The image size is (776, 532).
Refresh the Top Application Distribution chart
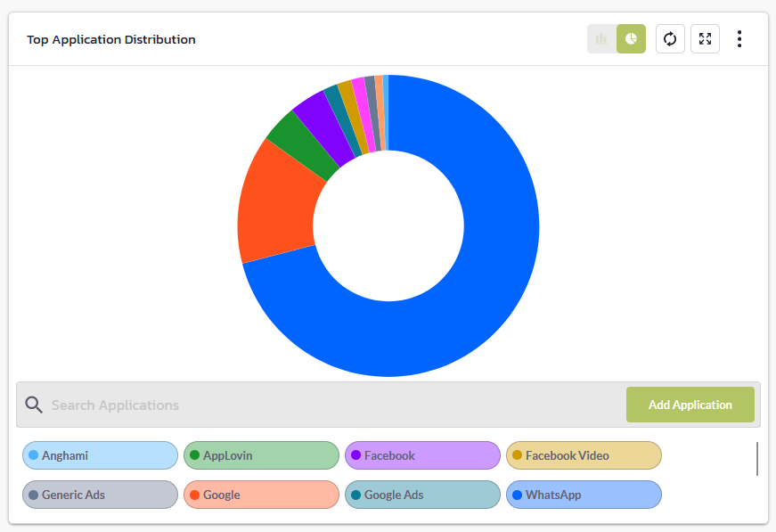point(670,38)
